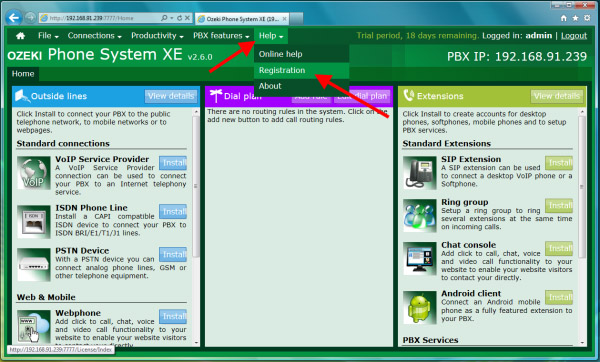Click the browser address bar URL field
This screenshot has width=600, height=362.
pyautogui.click(x=100, y=18)
